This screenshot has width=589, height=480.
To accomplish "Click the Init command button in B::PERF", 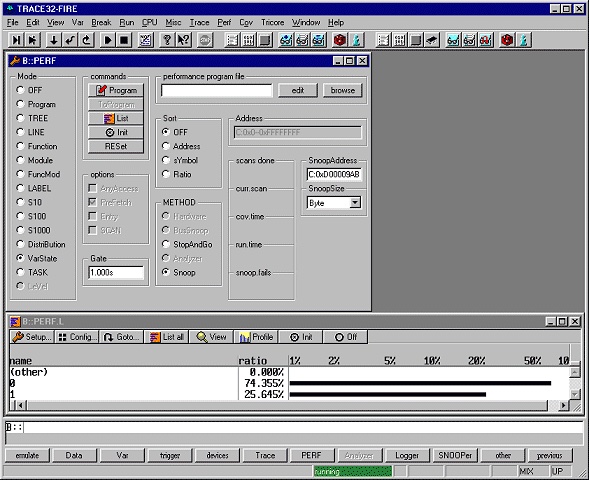I will click(116, 132).
